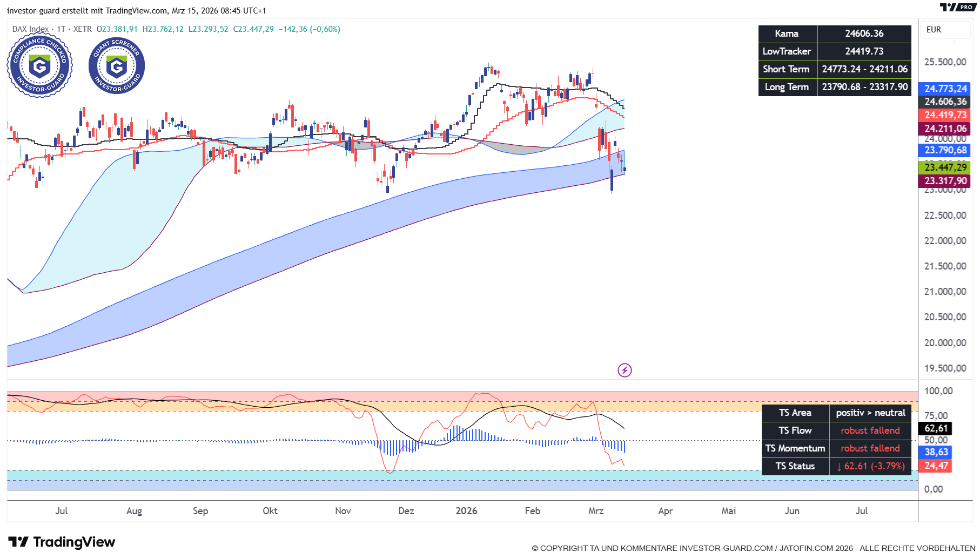Click the EUR currency selector

tap(934, 30)
